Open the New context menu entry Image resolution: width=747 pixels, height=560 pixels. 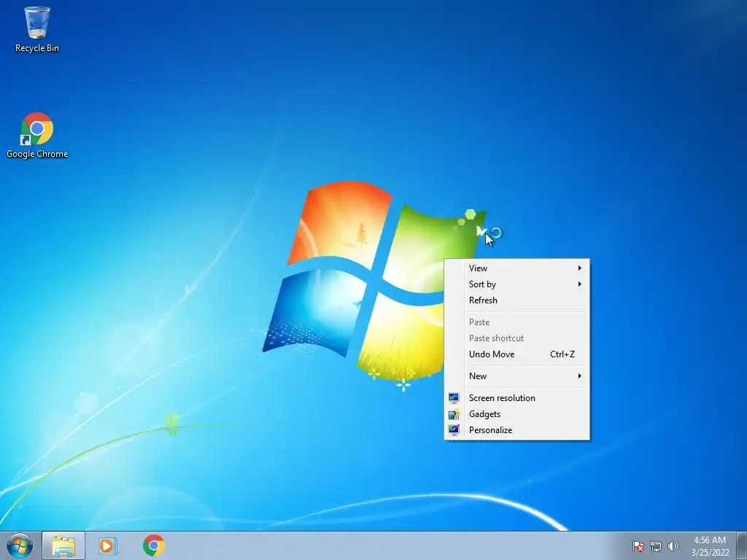517,376
